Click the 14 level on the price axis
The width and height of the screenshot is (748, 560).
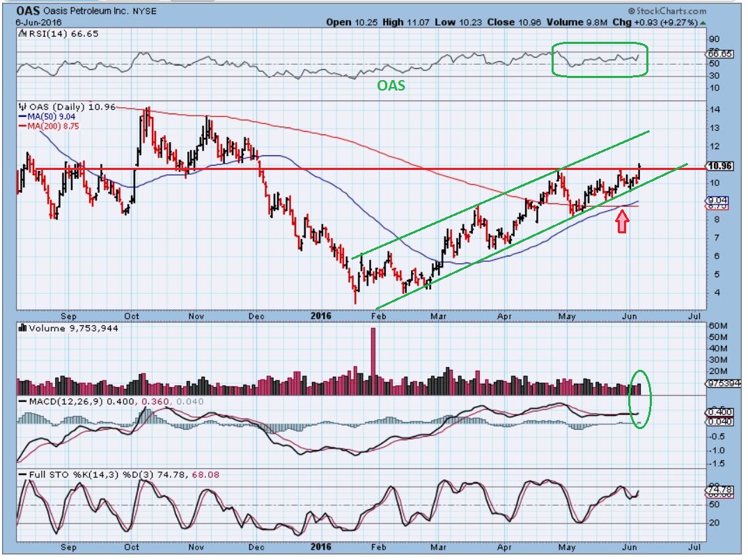(715, 109)
